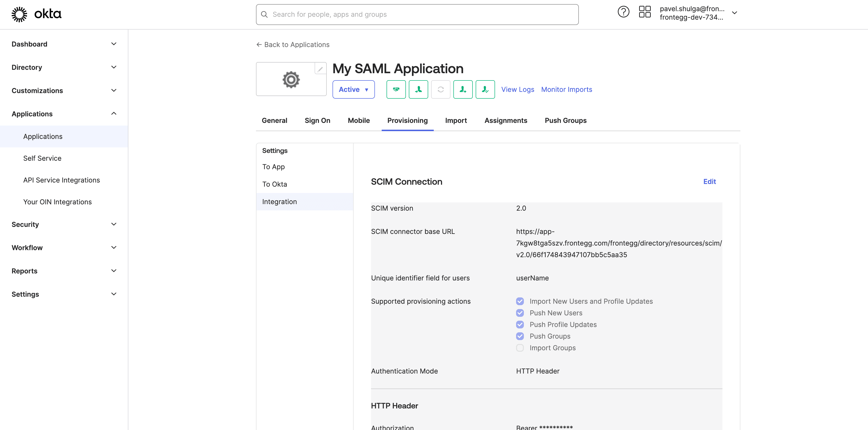Toggle the Push New Users checkbox
The height and width of the screenshot is (430, 868).
coord(519,313)
